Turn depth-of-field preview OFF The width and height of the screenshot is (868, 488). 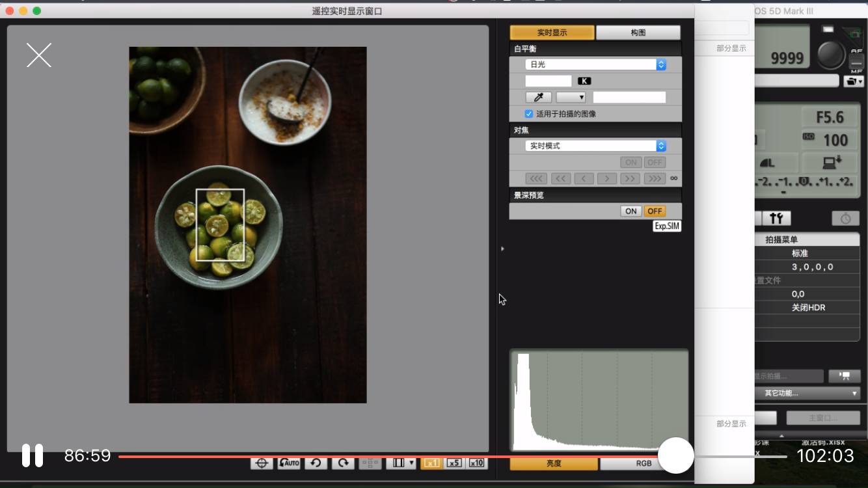655,211
